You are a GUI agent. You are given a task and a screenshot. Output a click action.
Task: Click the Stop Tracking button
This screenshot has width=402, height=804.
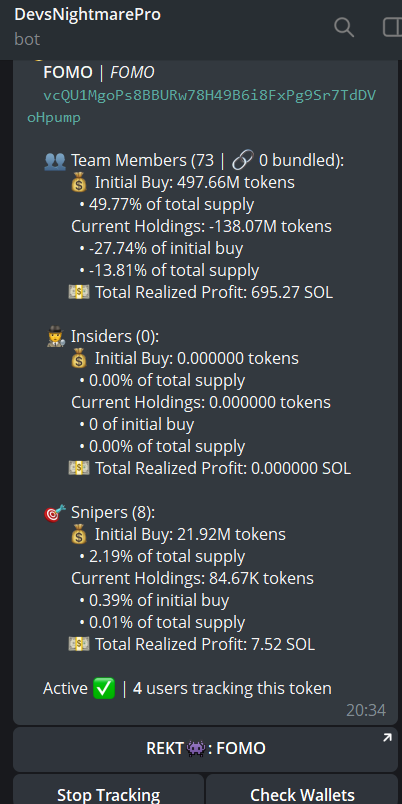(109, 790)
